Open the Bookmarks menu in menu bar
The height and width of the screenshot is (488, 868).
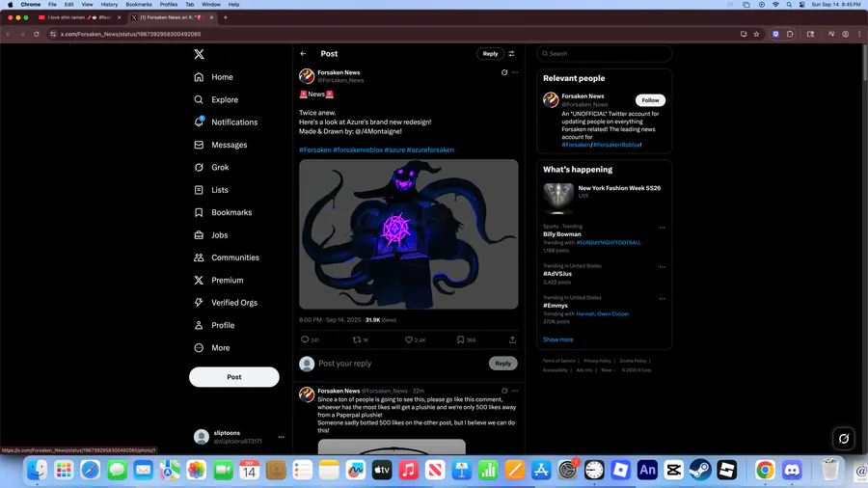[x=138, y=5]
